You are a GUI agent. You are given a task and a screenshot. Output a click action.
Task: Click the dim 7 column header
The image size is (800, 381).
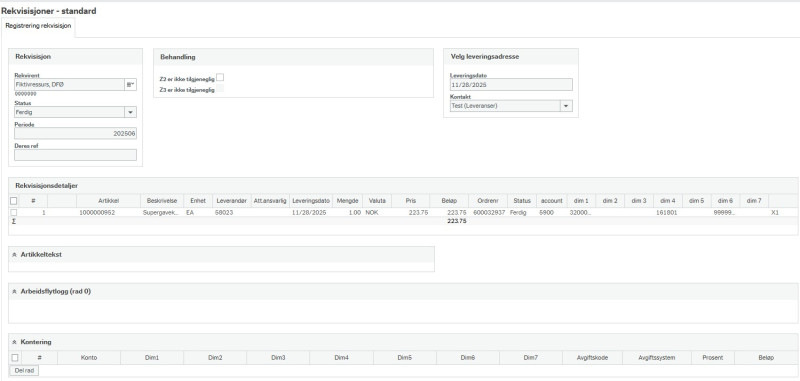pyautogui.click(x=754, y=201)
